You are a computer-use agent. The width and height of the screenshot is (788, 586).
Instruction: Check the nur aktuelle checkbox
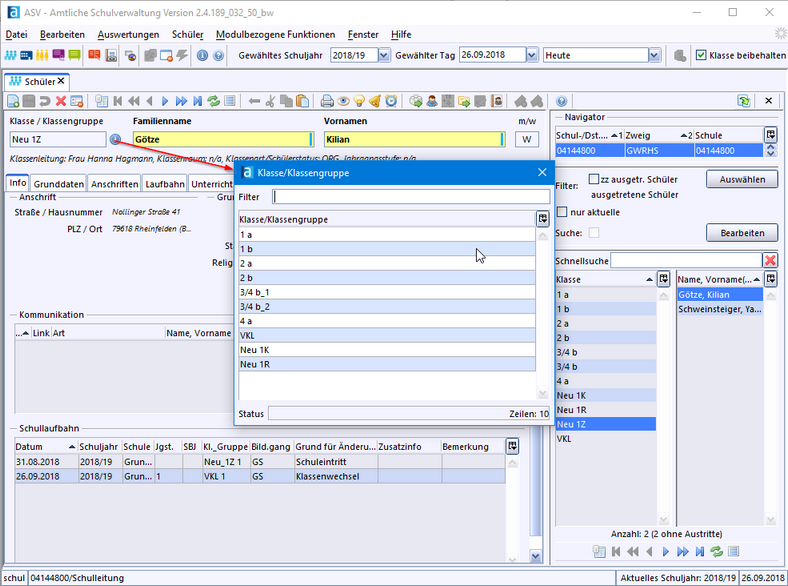click(x=562, y=212)
